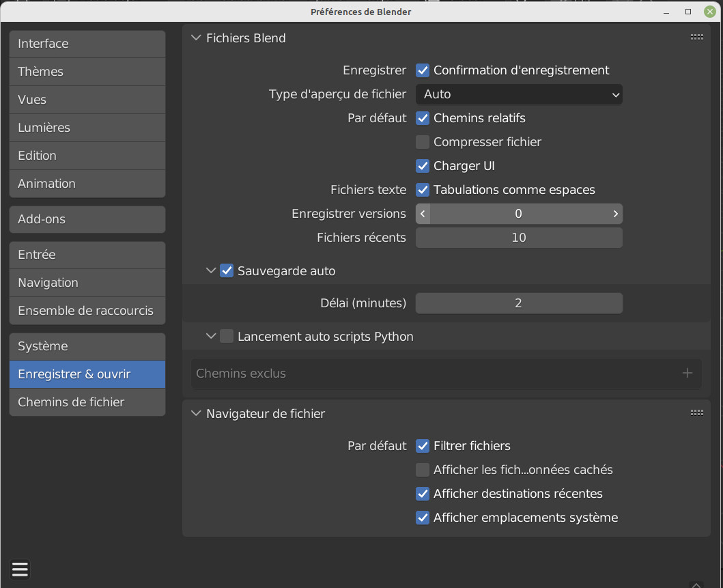Click the Fichiers récents number field
This screenshot has width=723, height=588.
click(519, 238)
